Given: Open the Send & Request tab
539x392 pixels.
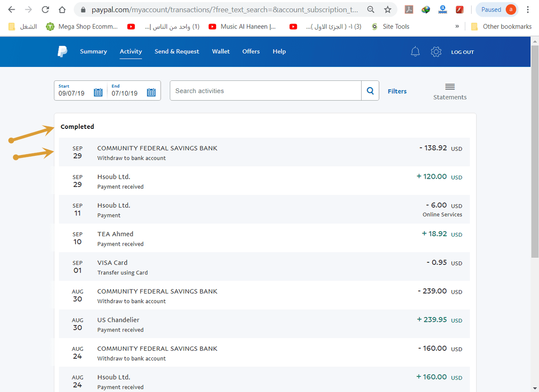Looking at the screenshot, I should tap(177, 52).
